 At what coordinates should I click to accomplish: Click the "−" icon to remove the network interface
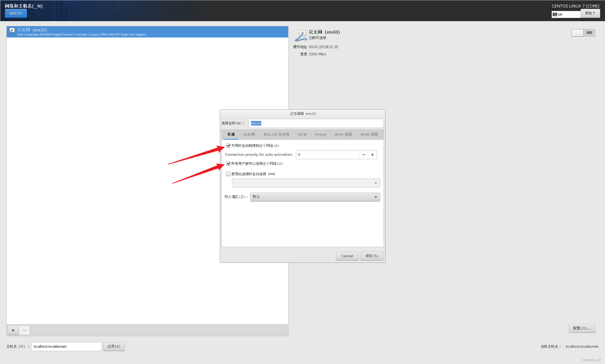pyautogui.click(x=24, y=330)
